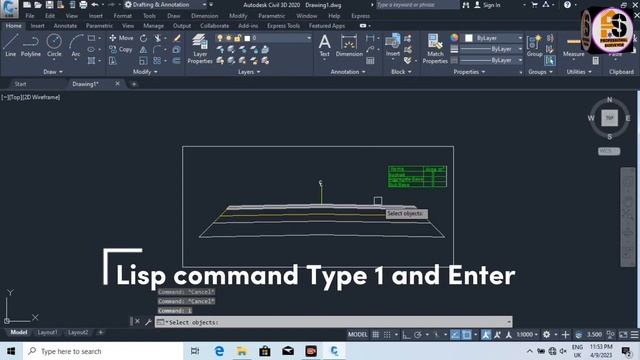Click the command line input field
The width and height of the screenshot is (640, 360).
333,322
